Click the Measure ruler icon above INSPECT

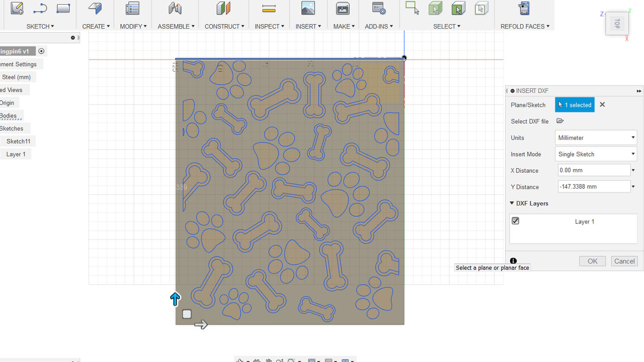269,8
